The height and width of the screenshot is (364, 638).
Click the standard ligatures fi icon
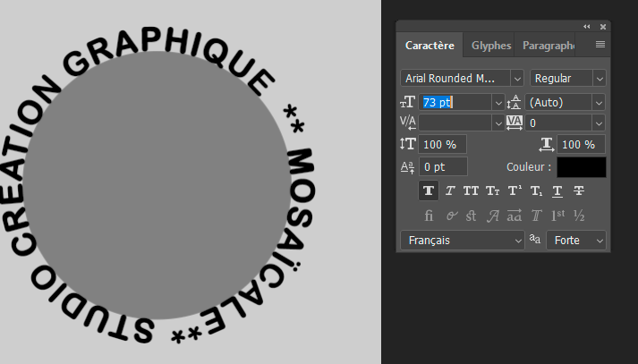click(x=429, y=216)
